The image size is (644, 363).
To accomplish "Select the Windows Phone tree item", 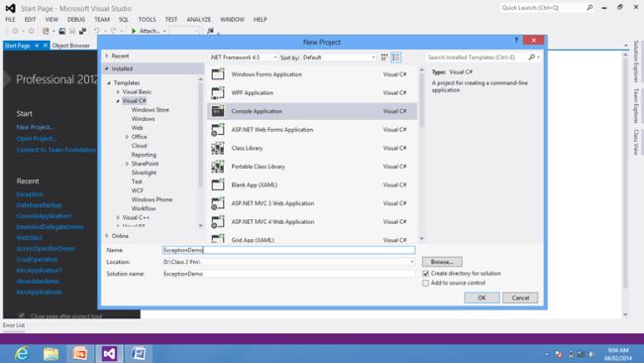I will click(152, 199).
